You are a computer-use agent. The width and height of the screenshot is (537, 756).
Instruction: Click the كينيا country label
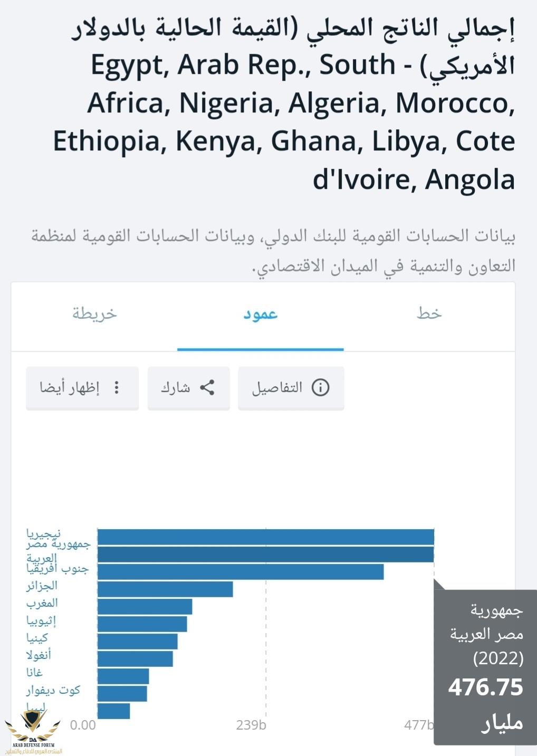pyautogui.click(x=37, y=638)
